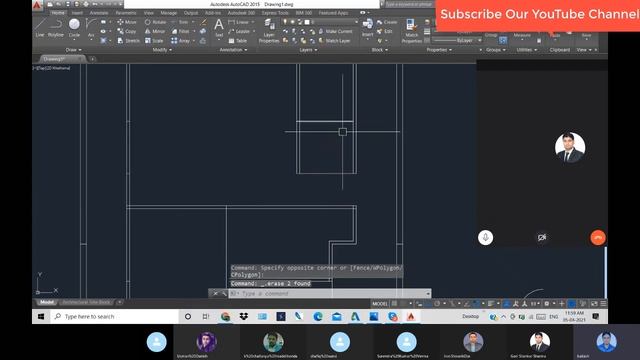This screenshot has width=640, height=360.
Task: Click the Copy tool
Action: click(127, 31)
